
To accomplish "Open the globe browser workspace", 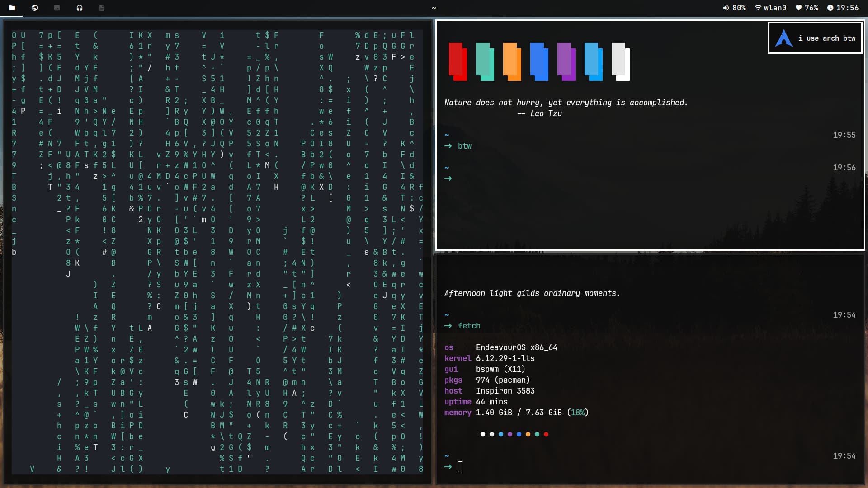I will click(35, 8).
